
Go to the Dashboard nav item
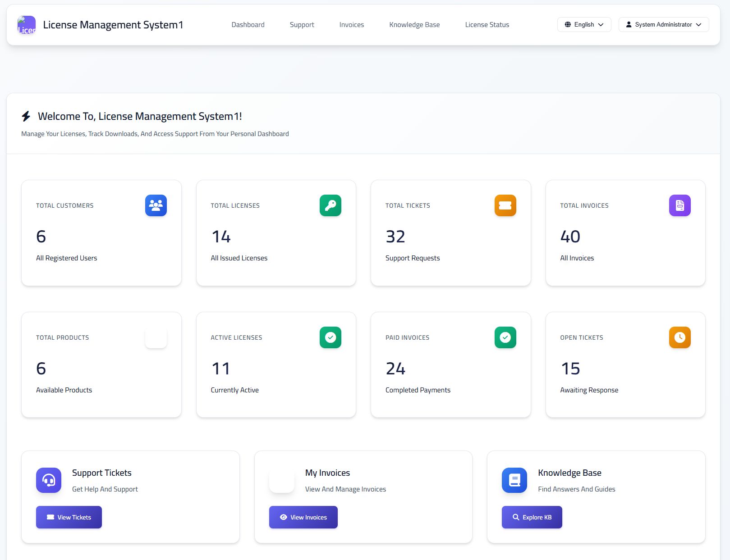click(248, 25)
